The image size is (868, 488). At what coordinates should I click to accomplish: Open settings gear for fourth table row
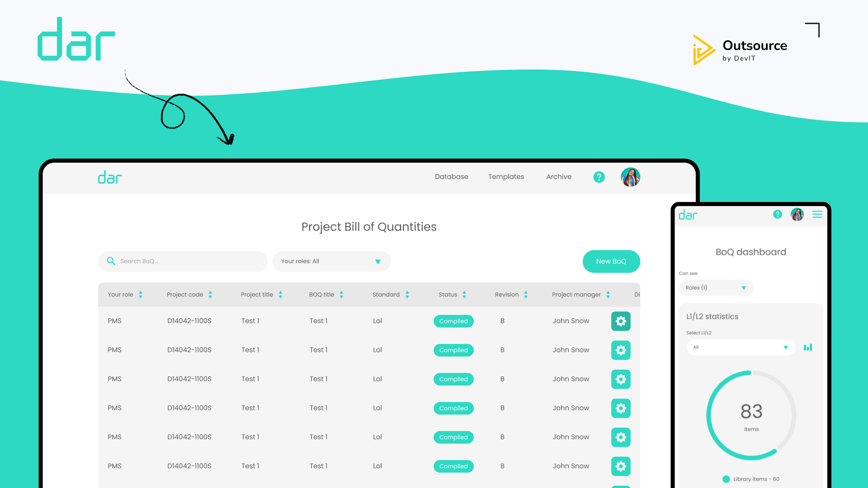point(621,408)
